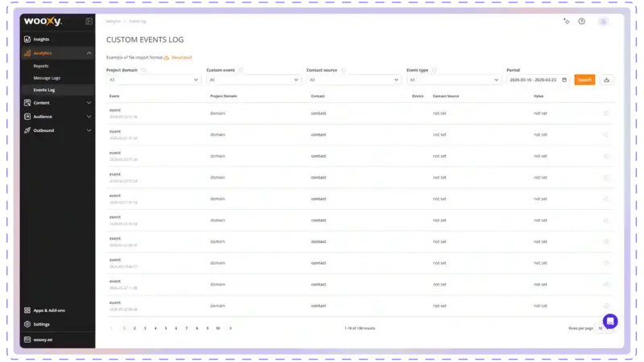Collapse the Analytics menu chevron
Viewport: 644px width, 362px height.
point(89,53)
